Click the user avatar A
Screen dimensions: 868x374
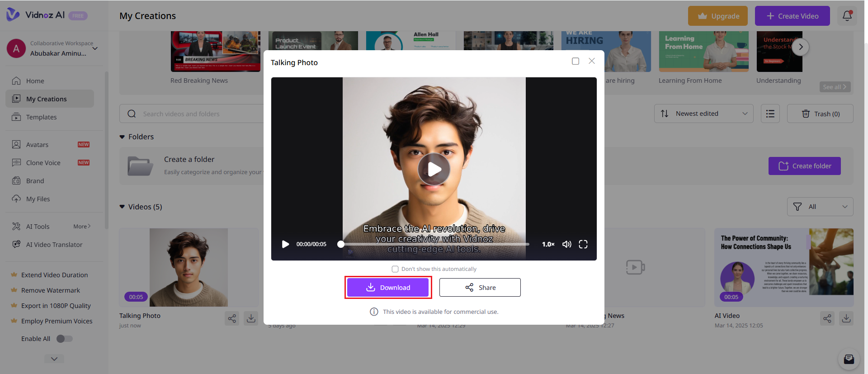(16, 48)
